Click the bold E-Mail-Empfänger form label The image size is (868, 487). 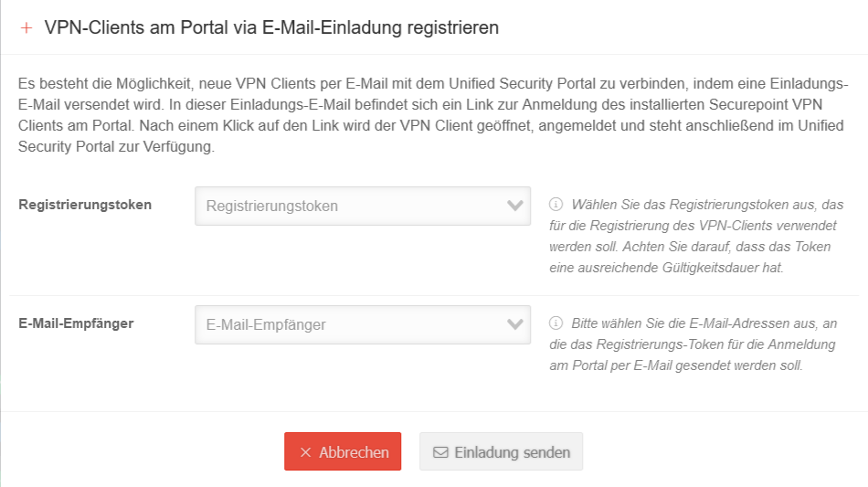(x=76, y=323)
